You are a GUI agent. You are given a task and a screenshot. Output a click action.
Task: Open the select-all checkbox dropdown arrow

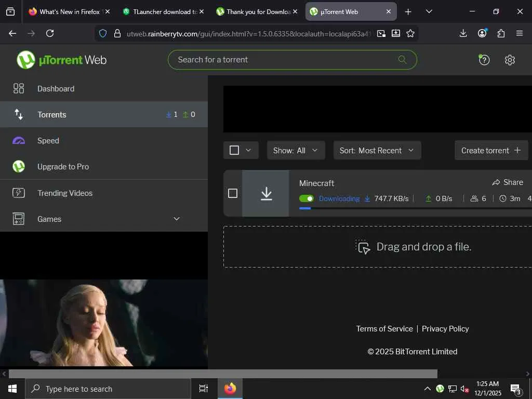248,150
